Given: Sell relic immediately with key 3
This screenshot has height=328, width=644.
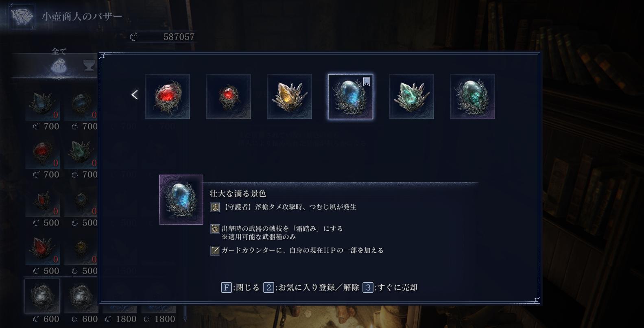Looking at the screenshot, I should [x=390, y=288].
